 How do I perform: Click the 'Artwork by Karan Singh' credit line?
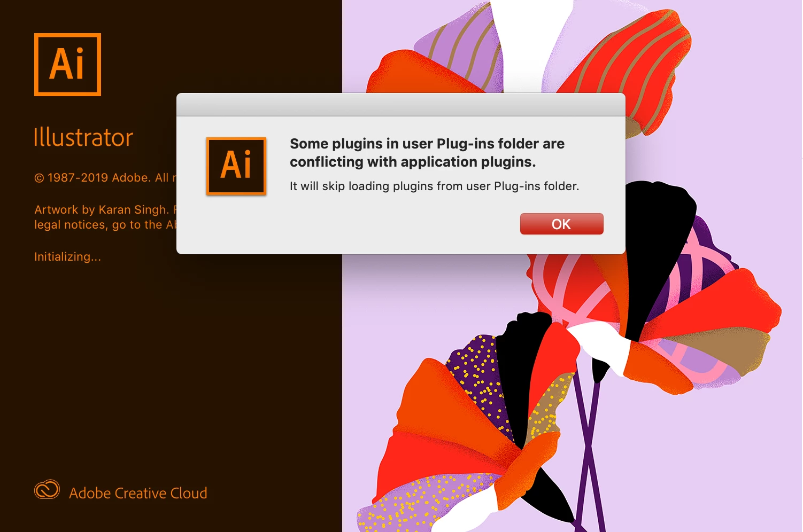[105, 210]
